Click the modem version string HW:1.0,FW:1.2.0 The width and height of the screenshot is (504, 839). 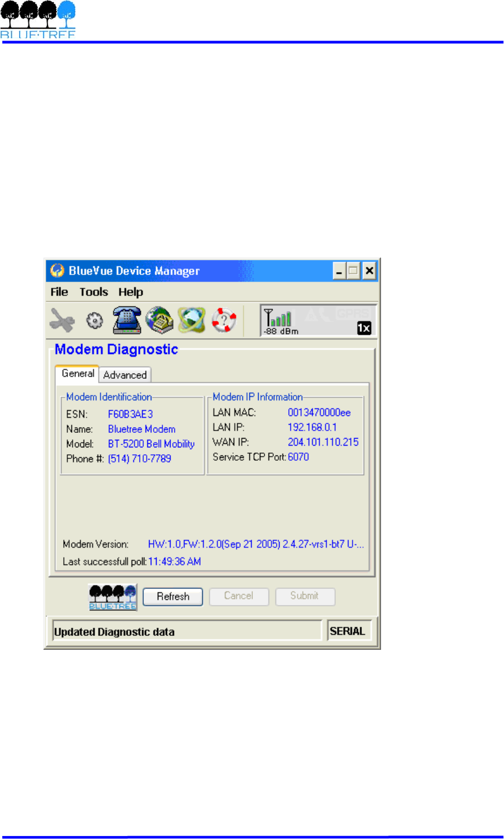coord(256,544)
